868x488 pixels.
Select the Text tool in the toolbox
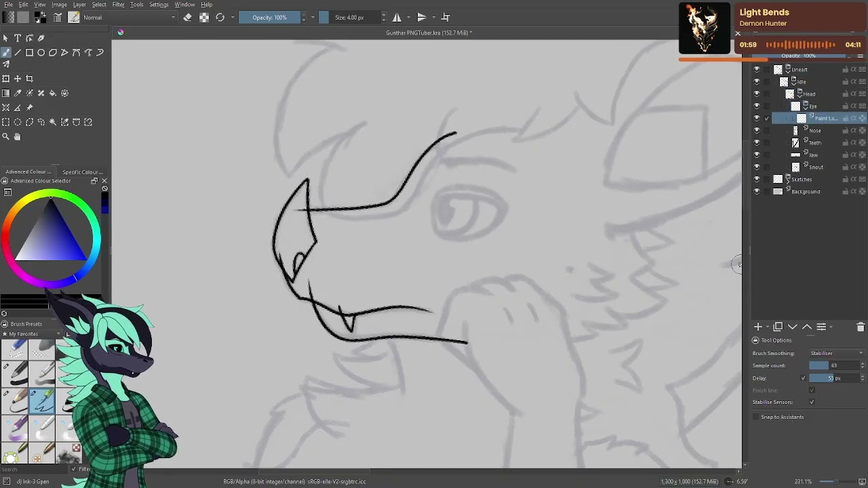[x=18, y=38]
